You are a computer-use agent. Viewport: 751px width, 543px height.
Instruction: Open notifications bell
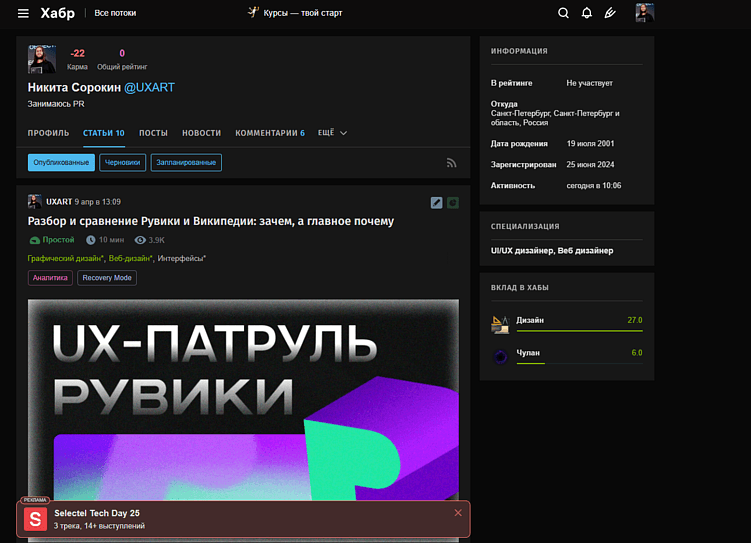[x=587, y=13]
